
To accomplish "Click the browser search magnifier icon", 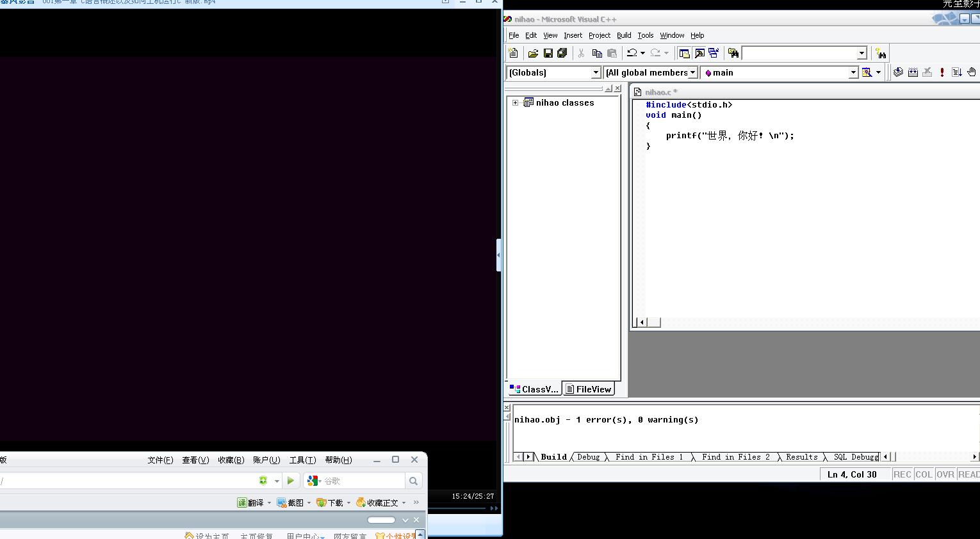I will [x=414, y=481].
